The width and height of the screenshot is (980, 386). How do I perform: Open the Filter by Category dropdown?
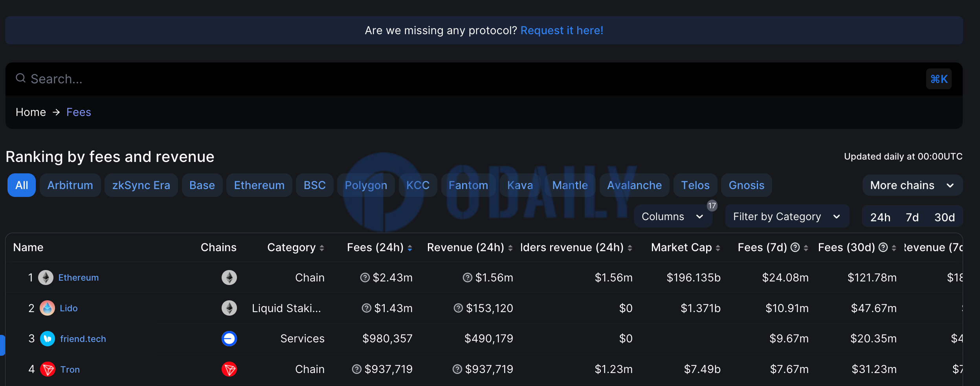[x=787, y=217]
